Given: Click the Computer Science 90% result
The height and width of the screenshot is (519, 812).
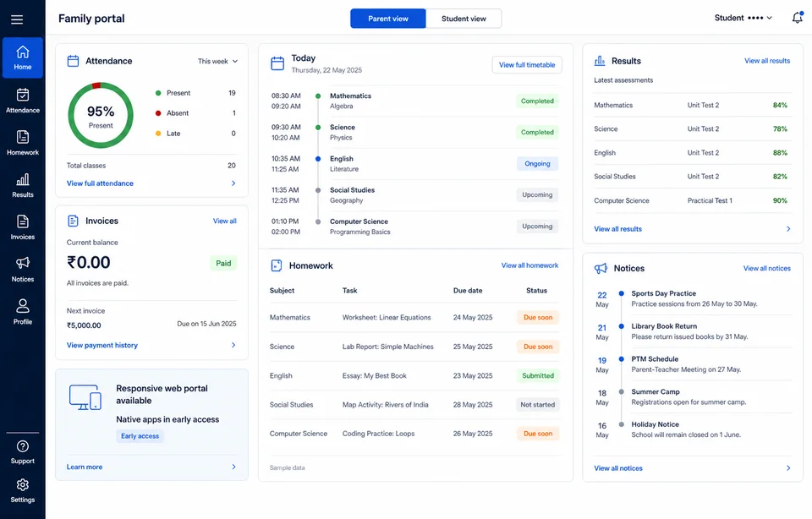Looking at the screenshot, I should tap(780, 201).
